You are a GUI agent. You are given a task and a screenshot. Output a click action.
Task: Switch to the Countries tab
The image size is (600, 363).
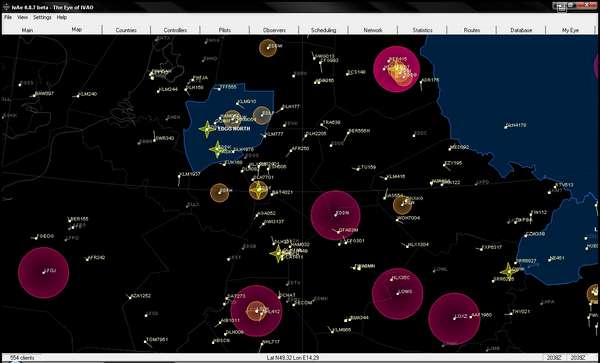(x=126, y=30)
